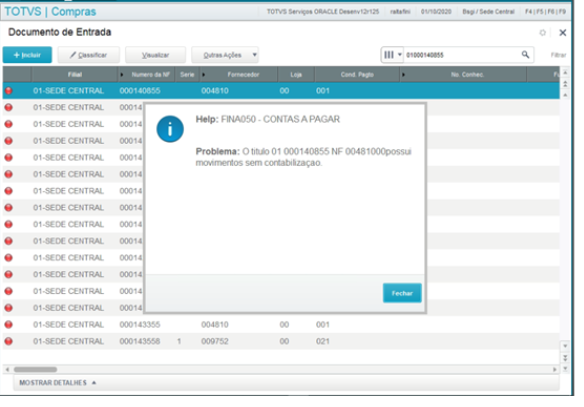Click the Filtrar link

tap(558, 55)
